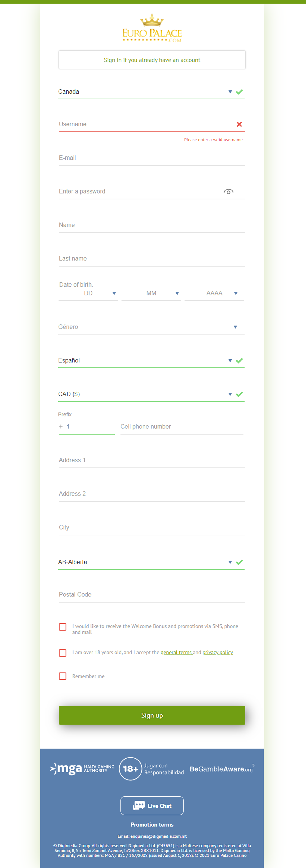Click the Live Chat speech bubble icon
Screen dimensions: 306x868
(138, 805)
